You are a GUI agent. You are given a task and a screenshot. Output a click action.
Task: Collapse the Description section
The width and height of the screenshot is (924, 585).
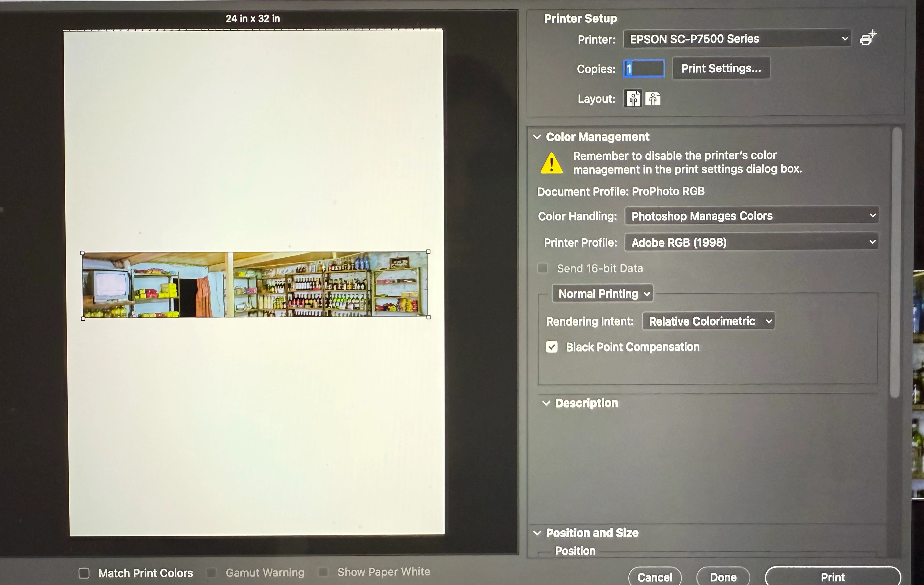click(546, 403)
